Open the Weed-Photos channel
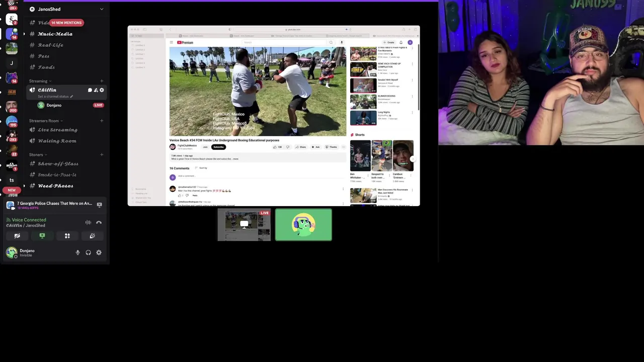This screenshot has width=644, height=362. coord(55,186)
